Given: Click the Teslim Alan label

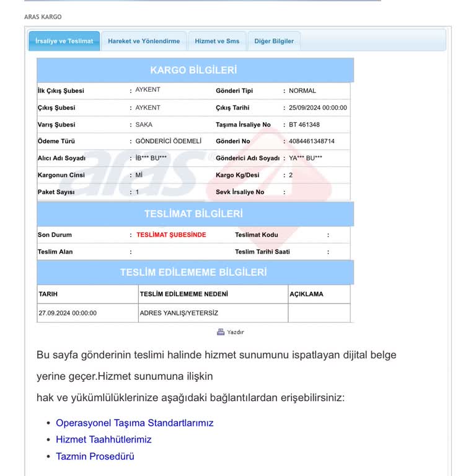Looking at the screenshot, I should coord(55,252).
